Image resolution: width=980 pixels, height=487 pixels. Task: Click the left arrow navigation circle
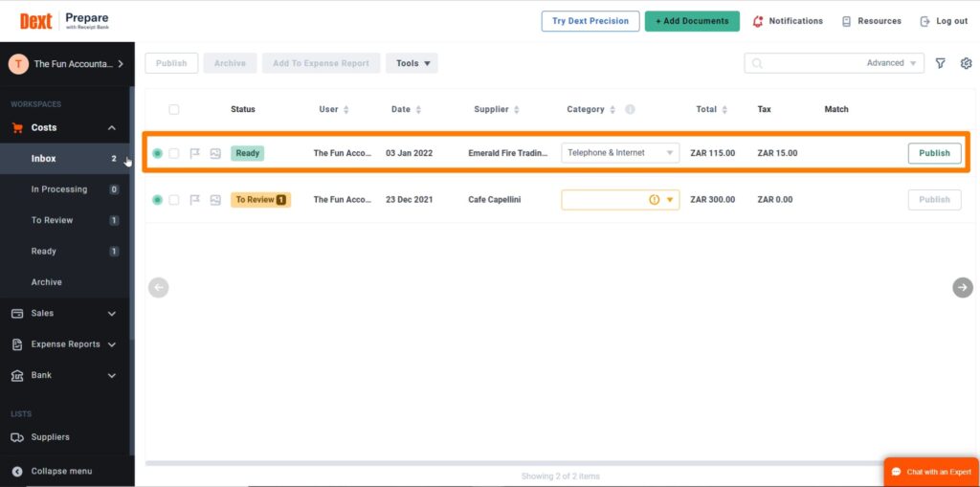coord(159,288)
